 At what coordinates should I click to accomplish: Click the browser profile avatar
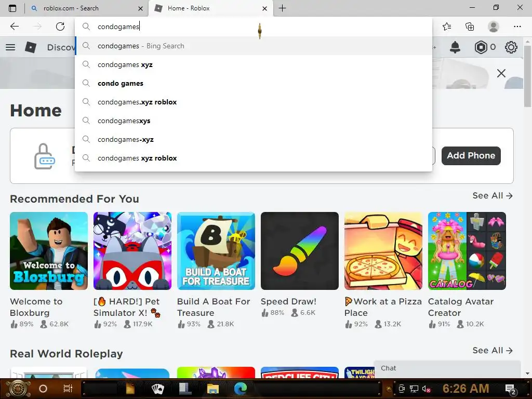click(x=493, y=26)
